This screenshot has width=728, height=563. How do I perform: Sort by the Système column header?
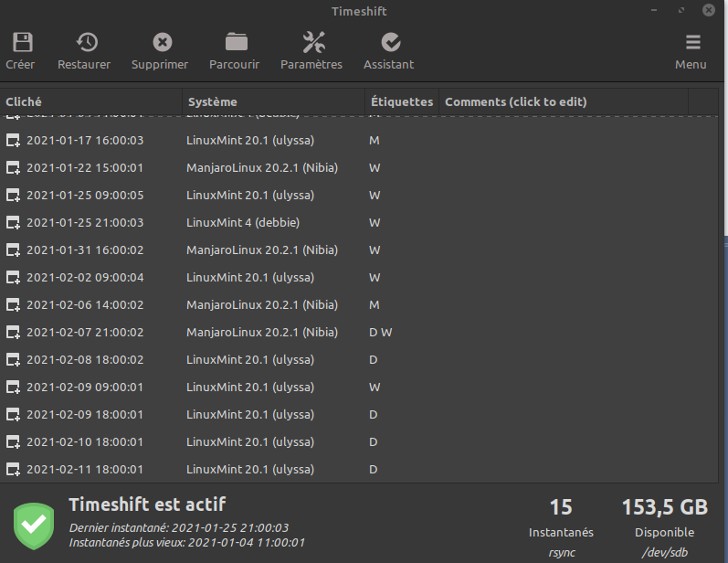point(273,101)
